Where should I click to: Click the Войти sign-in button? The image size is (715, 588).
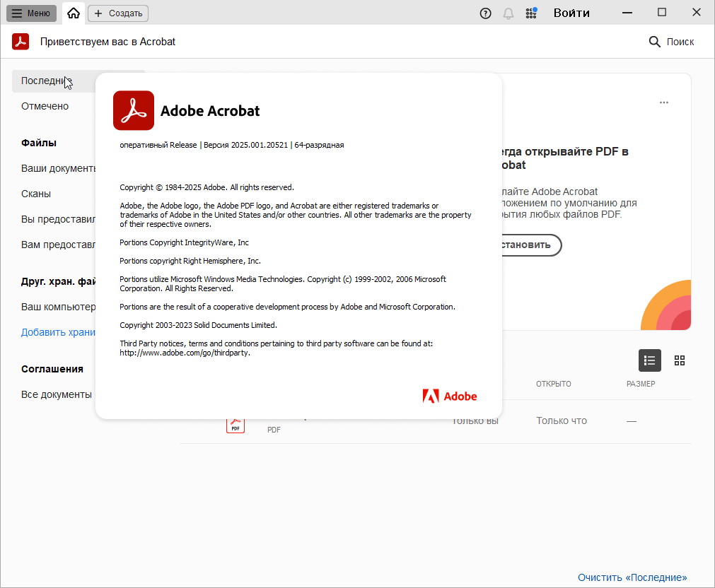[571, 13]
